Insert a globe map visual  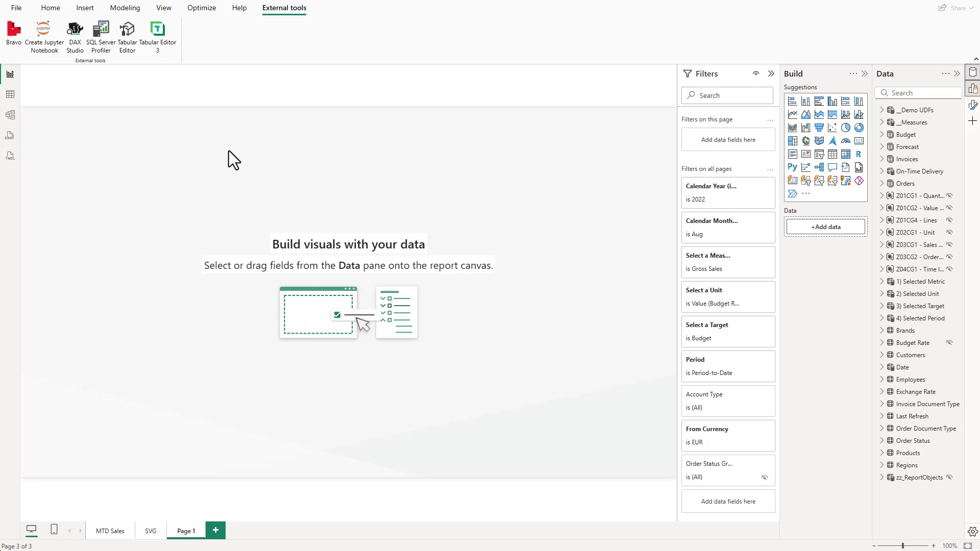[x=806, y=141]
